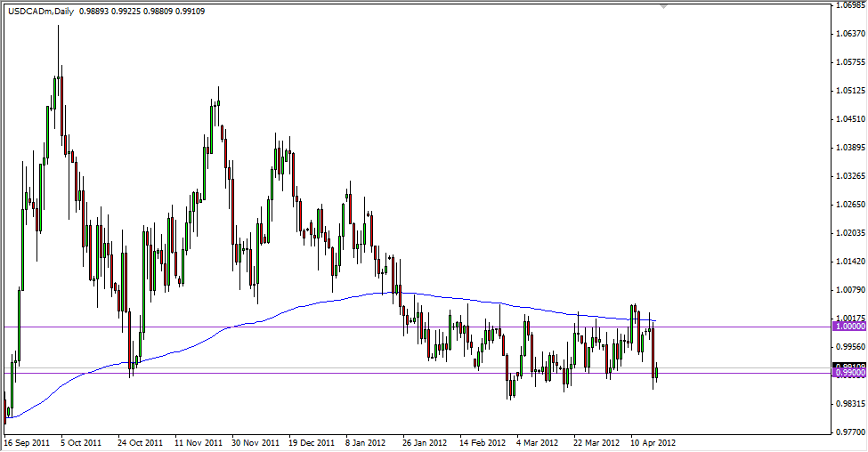Click the 1.01420 price scale label
The height and width of the screenshot is (452, 868).
[851, 262]
